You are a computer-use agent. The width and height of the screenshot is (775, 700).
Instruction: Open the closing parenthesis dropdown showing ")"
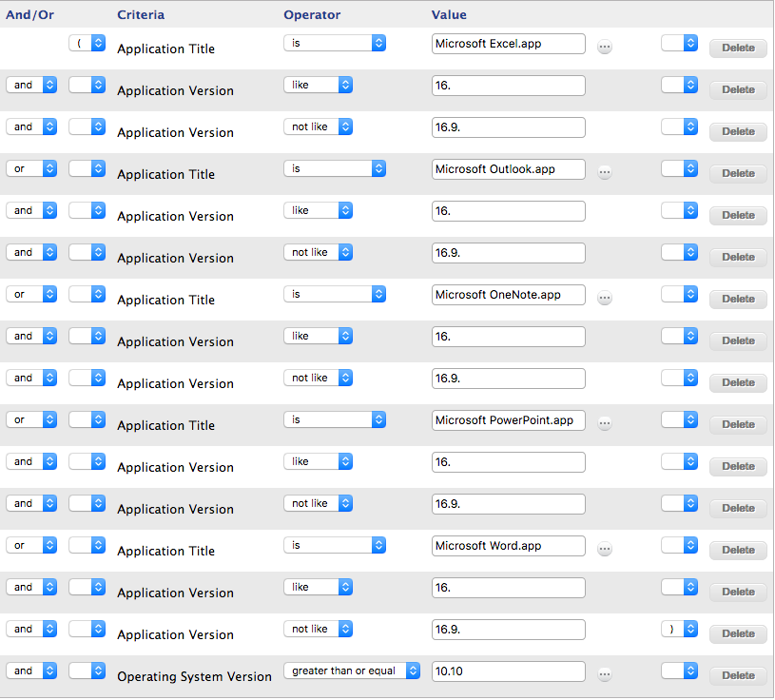pyautogui.click(x=679, y=629)
